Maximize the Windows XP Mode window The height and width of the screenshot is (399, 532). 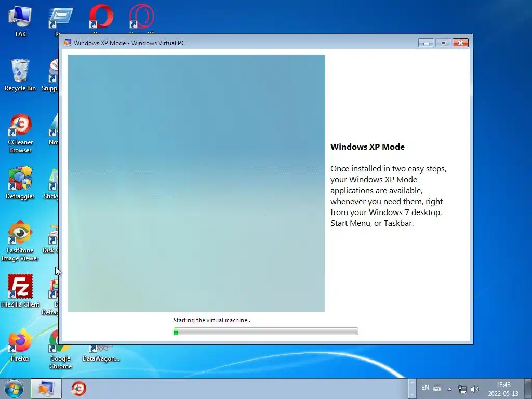443,43
